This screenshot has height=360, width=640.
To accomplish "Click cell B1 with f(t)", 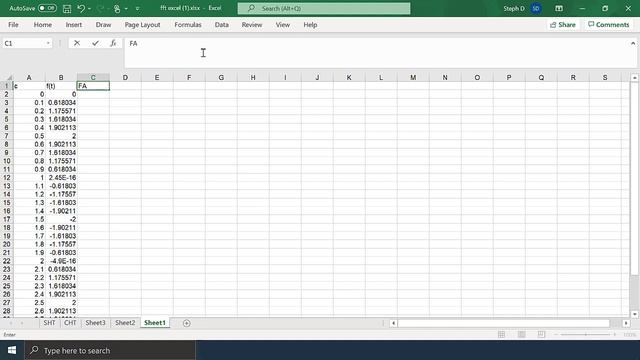I will pyautogui.click(x=61, y=86).
